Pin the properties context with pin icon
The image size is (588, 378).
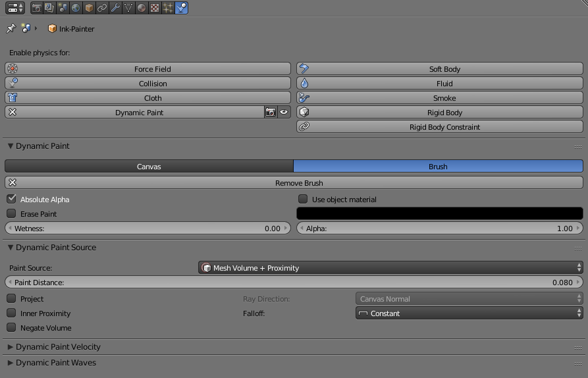pos(11,29)
